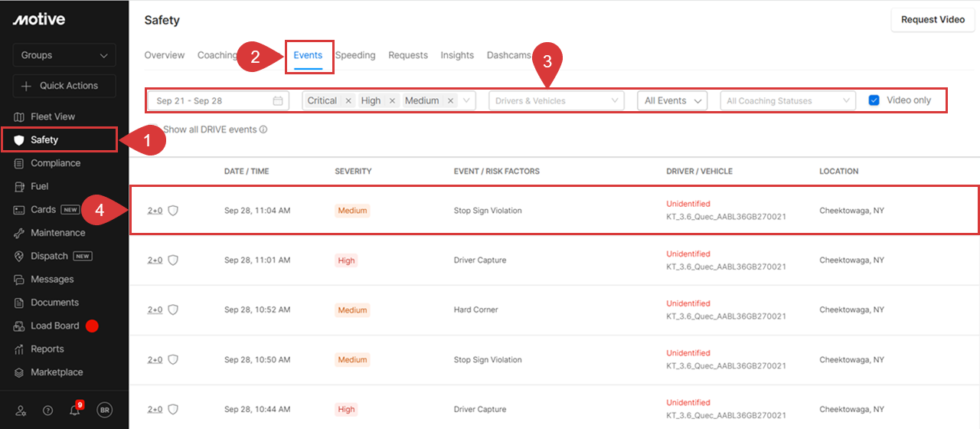Click the Hard Corner event text
This screenshot has width=980, height=429.
(476, 309)
